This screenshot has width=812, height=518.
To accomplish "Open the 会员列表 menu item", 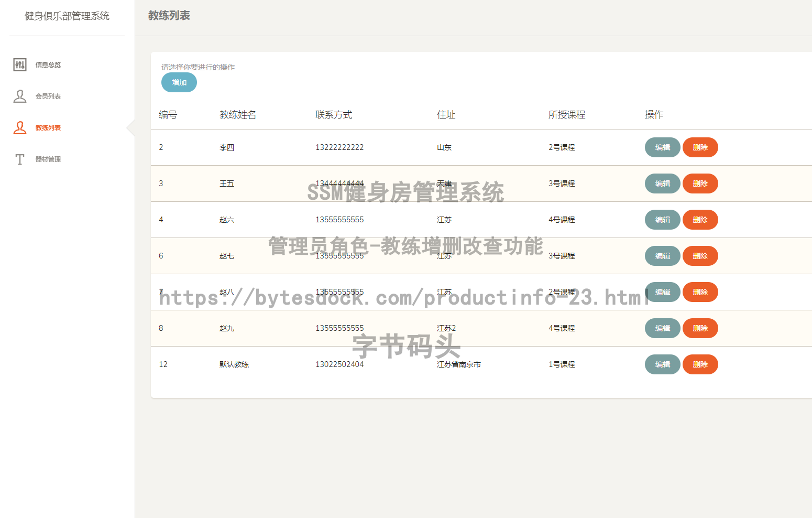I will tap(48, 96).
